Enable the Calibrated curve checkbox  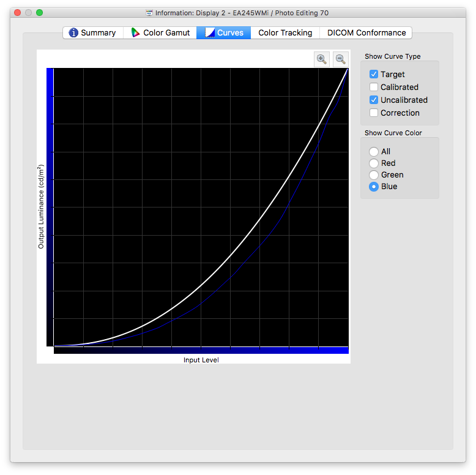coord(374,87)
